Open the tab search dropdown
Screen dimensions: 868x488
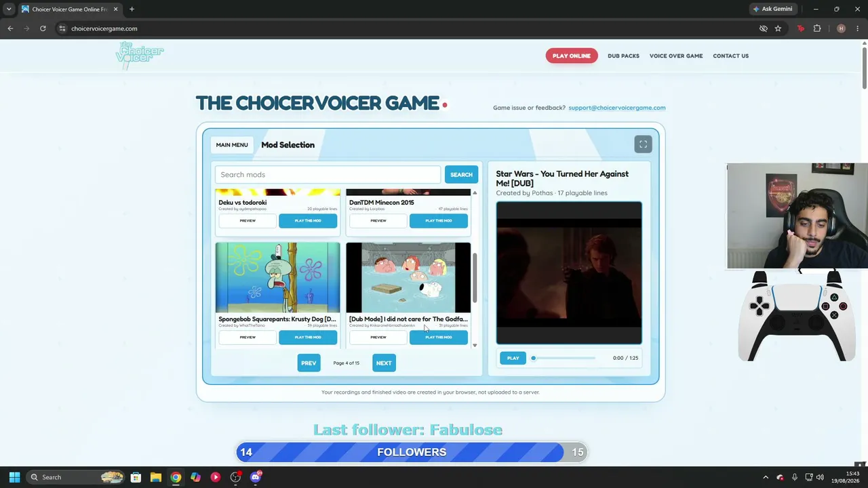tap(9, 9)
